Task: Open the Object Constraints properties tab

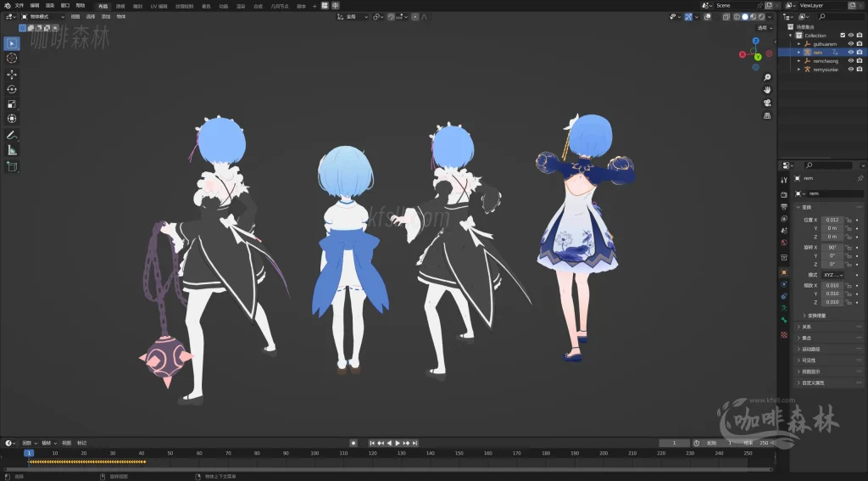Action: [x=784, y=296]
